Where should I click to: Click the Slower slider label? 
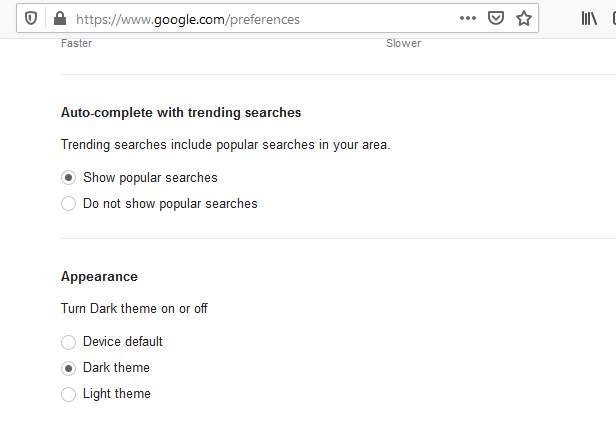click(x=403, y=43)
